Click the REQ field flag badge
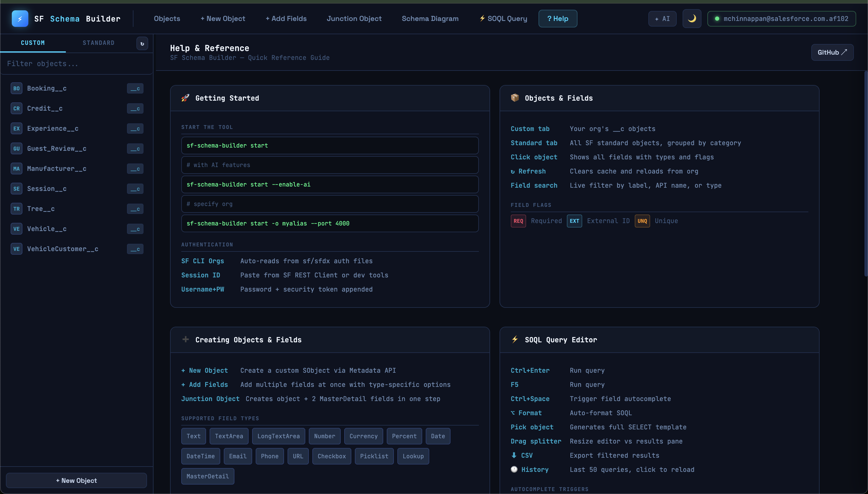 tap(518, 221)
